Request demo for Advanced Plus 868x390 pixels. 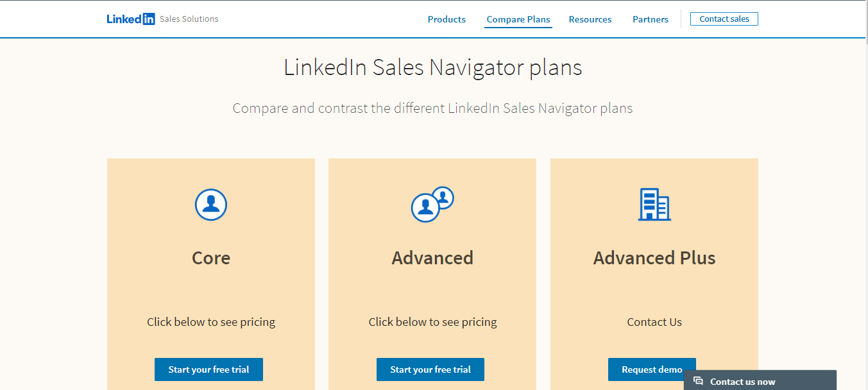point(652,369)
